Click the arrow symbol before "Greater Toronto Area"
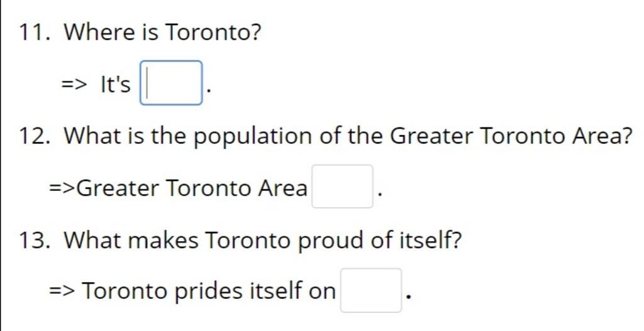Viewport: 644px width, 331px height. [x=63, y=188]
